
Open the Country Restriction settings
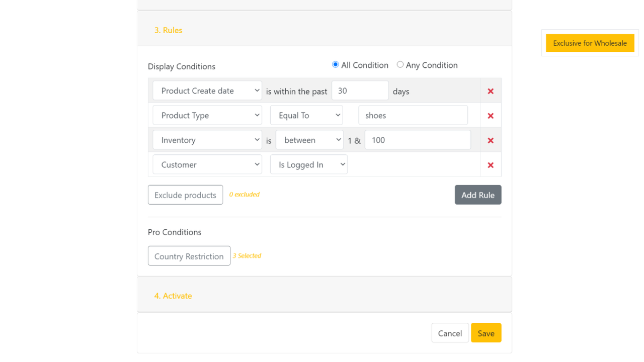(x=189, y=256)
